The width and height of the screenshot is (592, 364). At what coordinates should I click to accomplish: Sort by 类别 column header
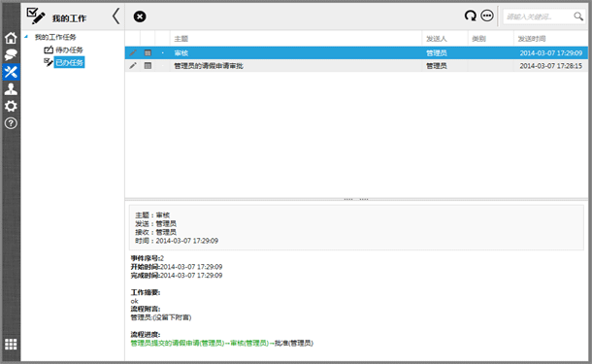[478, 39]
